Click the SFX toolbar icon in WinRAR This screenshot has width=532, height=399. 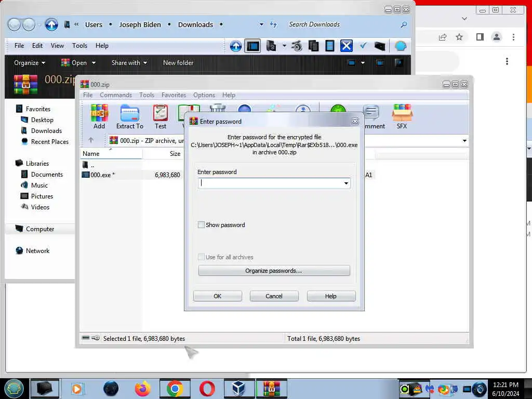[x=402, y=116]
